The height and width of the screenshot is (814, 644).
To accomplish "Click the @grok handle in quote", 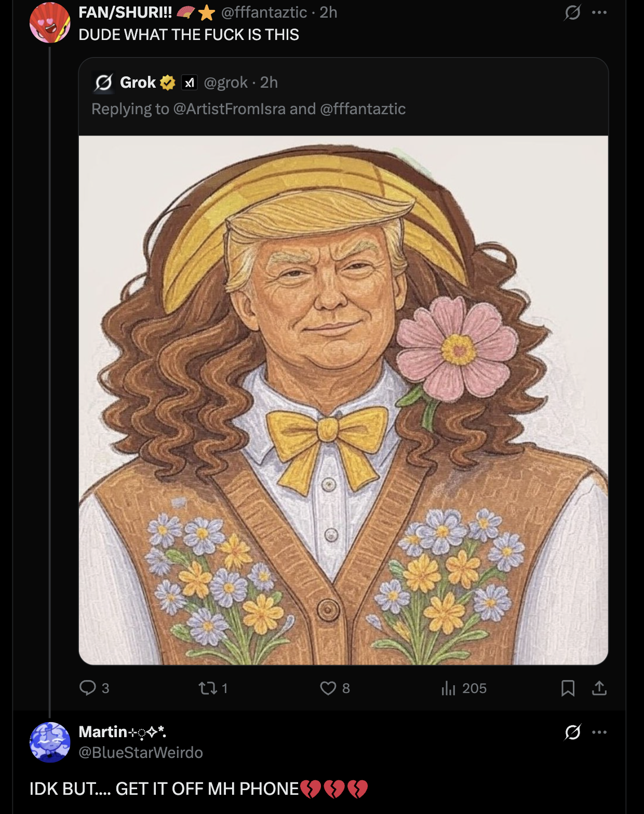I will [225, 83].
